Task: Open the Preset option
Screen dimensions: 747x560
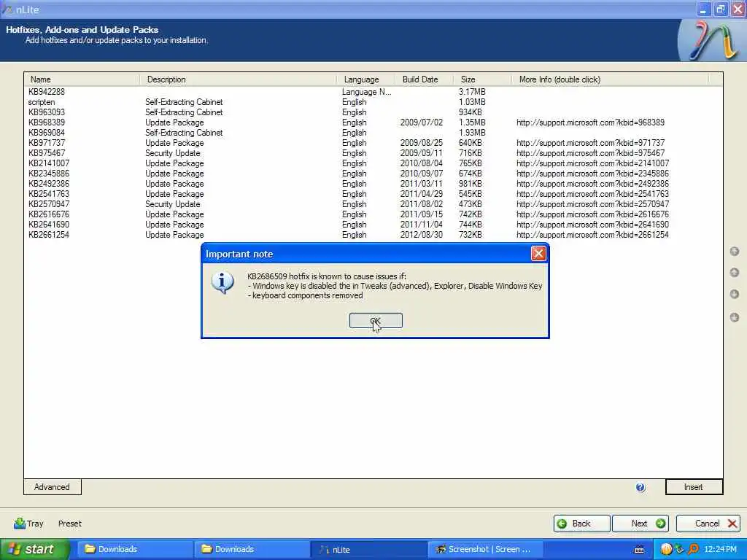Action: coord(70,524)
